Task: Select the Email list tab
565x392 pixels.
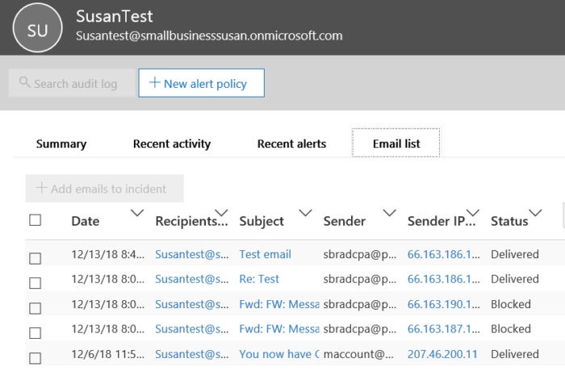Action: pyautogui.click(x=396, y=143)
